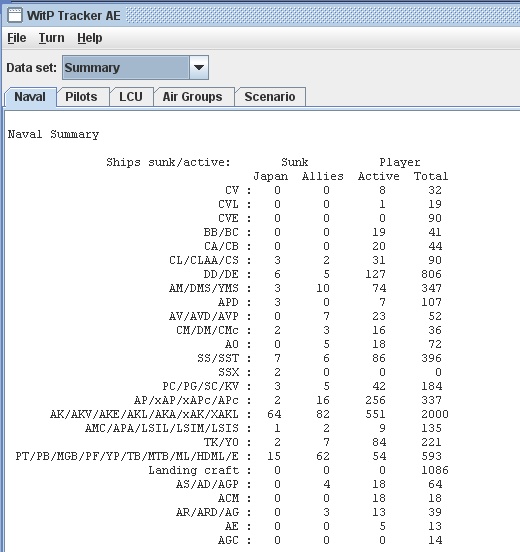Open the Air Groups tab
The height and width of the screenshot is (552, 520).
193,97
